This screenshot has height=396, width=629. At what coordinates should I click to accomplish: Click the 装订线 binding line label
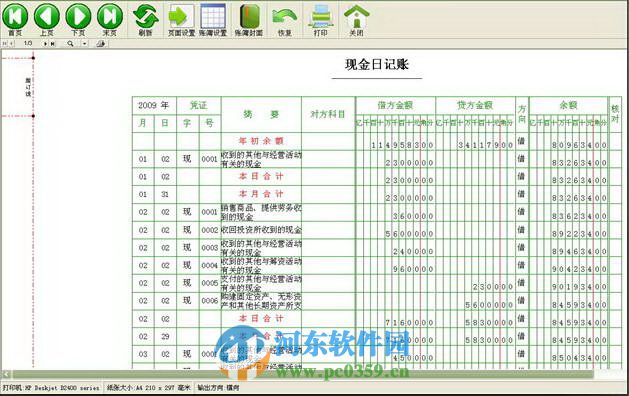point(28,87)
